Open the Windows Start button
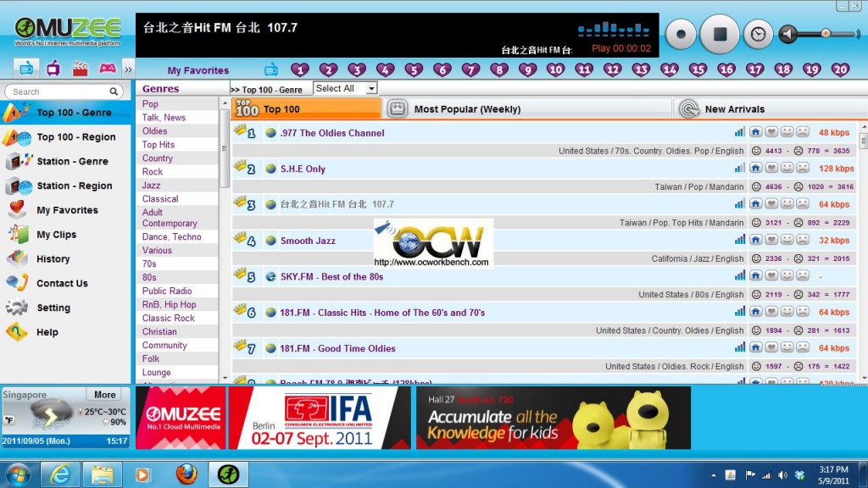Screen dimensions: 868x488 pyautogui.click(x=19, y=474)
